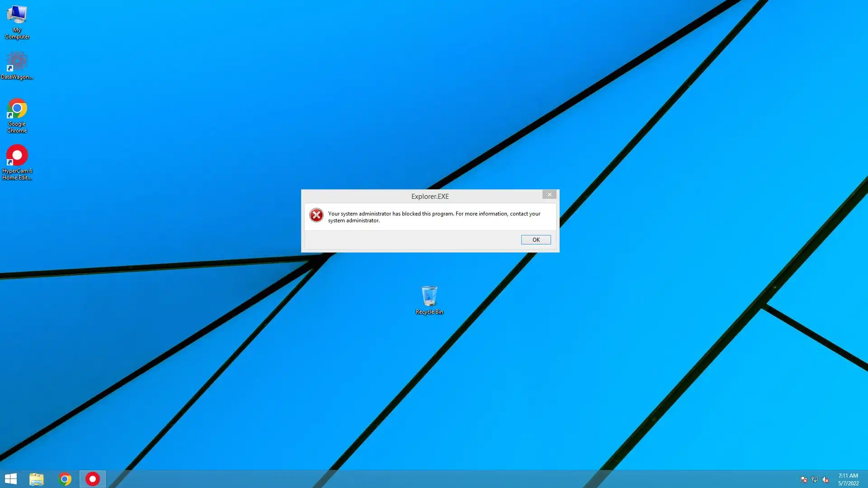This screenshot has height=488, width=868.
Task: Open File Explorer from the taskbar
Action: point(37,479)
